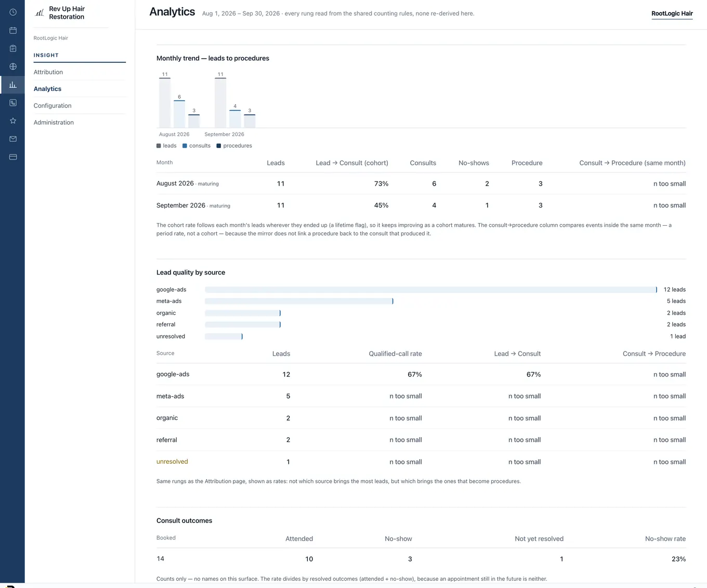Click the September 2026 row in monthly table

click(x=421, y=205)
